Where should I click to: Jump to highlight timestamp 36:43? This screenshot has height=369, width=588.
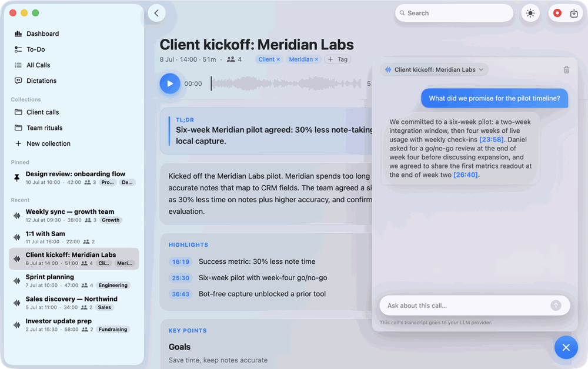(181, 294)
